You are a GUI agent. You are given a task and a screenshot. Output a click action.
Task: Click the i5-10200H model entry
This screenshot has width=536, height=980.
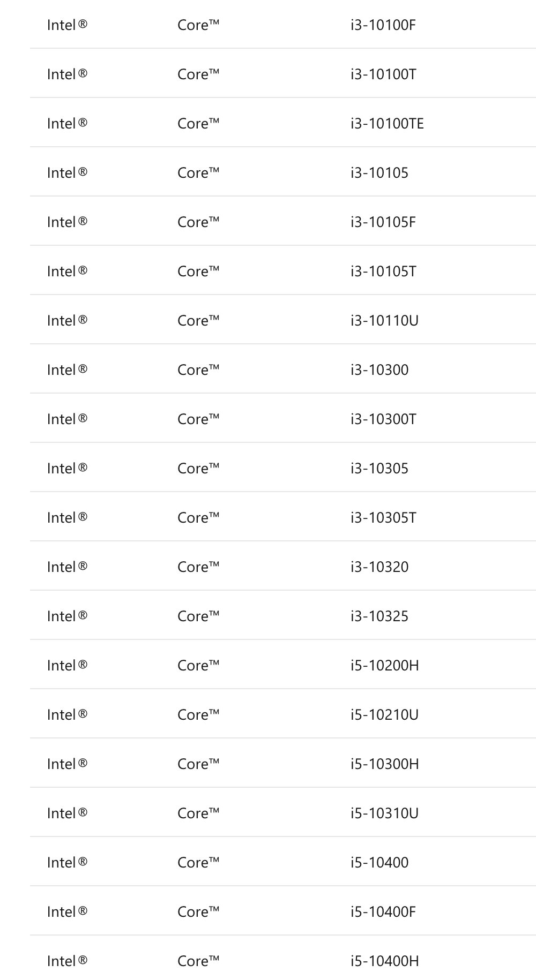[x=385, y=666]
